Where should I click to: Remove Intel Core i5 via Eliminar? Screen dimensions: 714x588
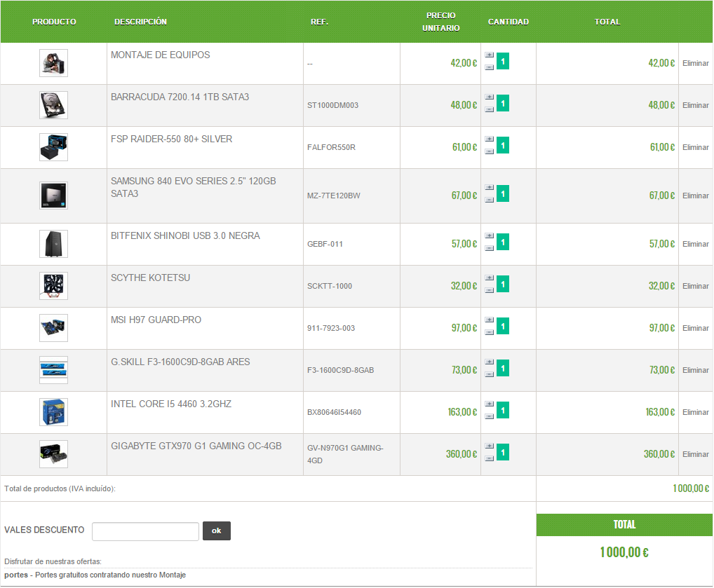695,412
